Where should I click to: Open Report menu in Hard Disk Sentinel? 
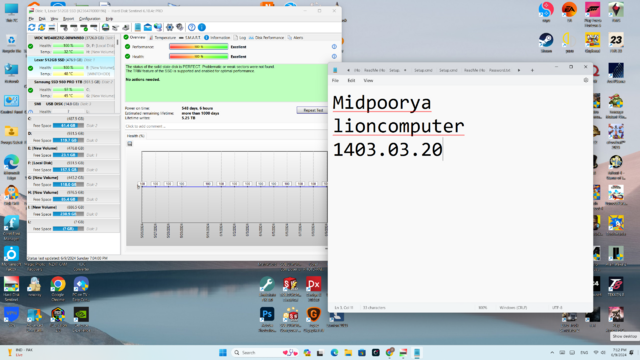pos(68,19)
